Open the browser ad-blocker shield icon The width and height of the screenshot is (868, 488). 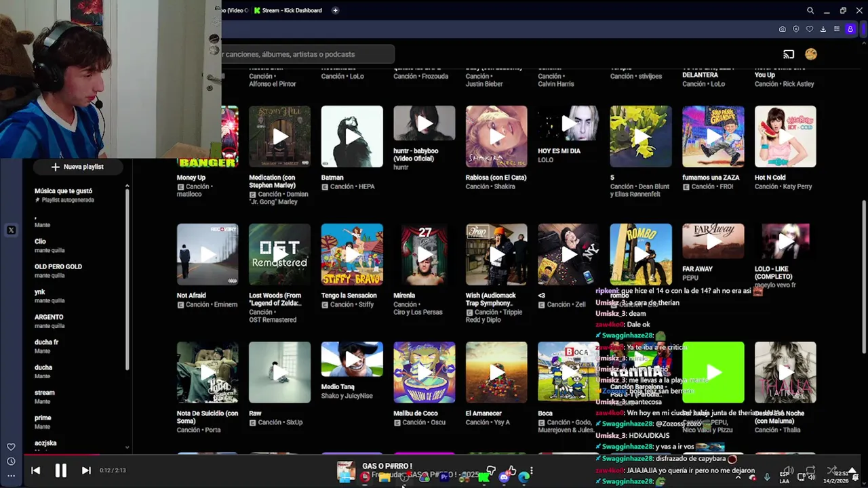coord(796,29)
